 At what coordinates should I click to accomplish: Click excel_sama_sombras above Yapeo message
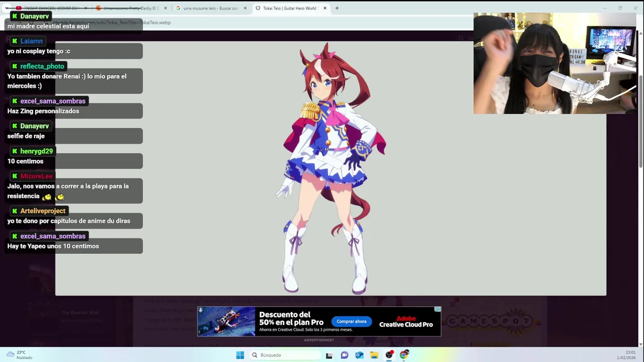click(53, 236)
